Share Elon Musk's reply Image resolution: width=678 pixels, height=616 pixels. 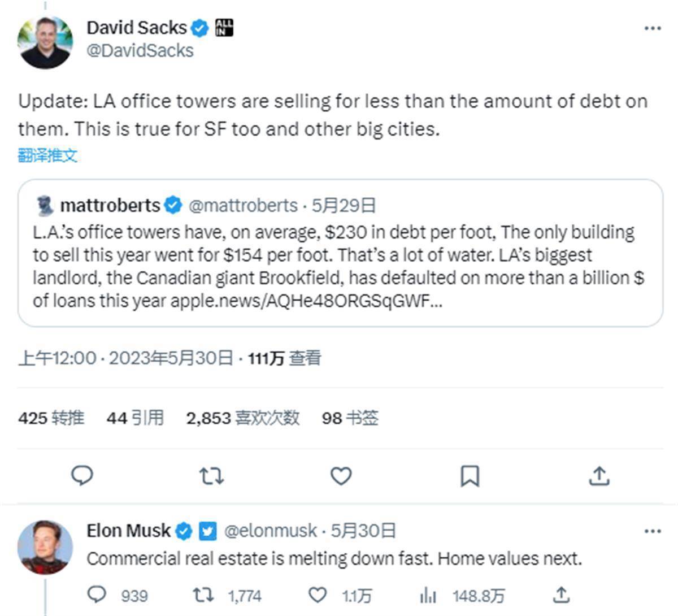[560, 595]
